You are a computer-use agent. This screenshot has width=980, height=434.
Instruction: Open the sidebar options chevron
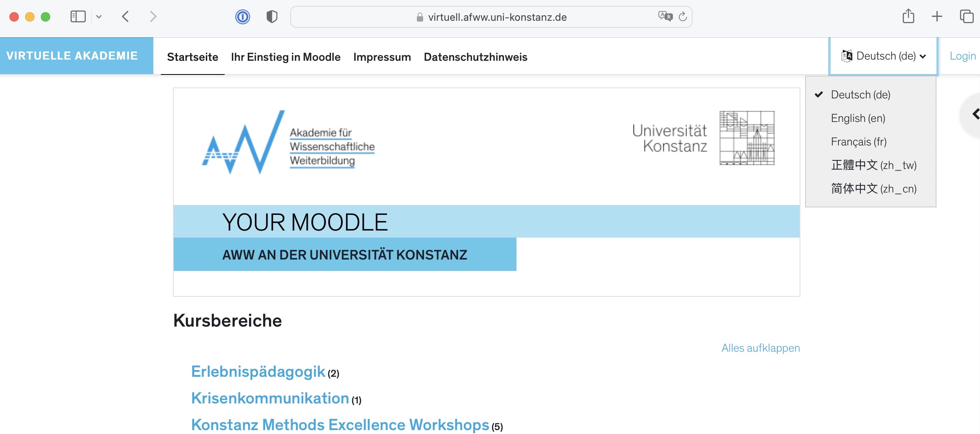(99, 16)
